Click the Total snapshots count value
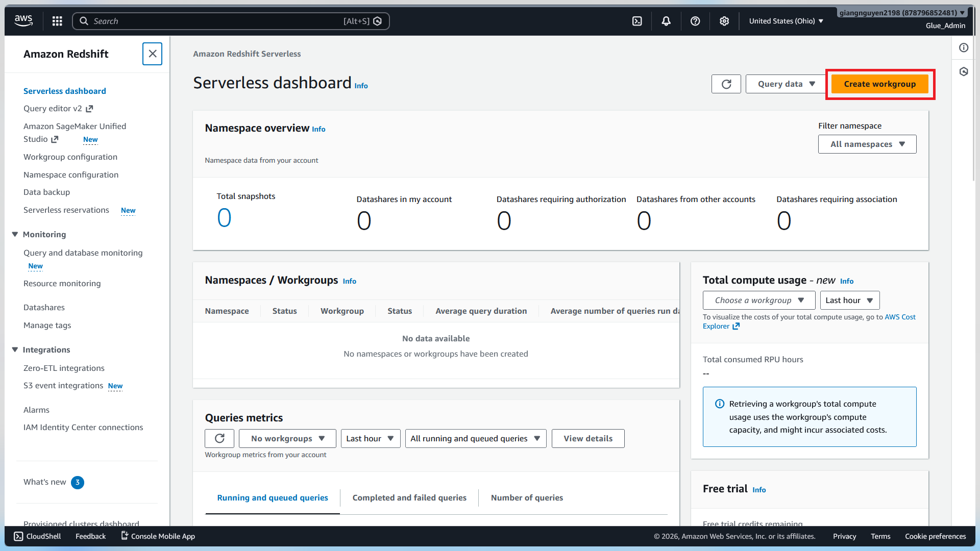980x551 pixels. tap(224, 218)
